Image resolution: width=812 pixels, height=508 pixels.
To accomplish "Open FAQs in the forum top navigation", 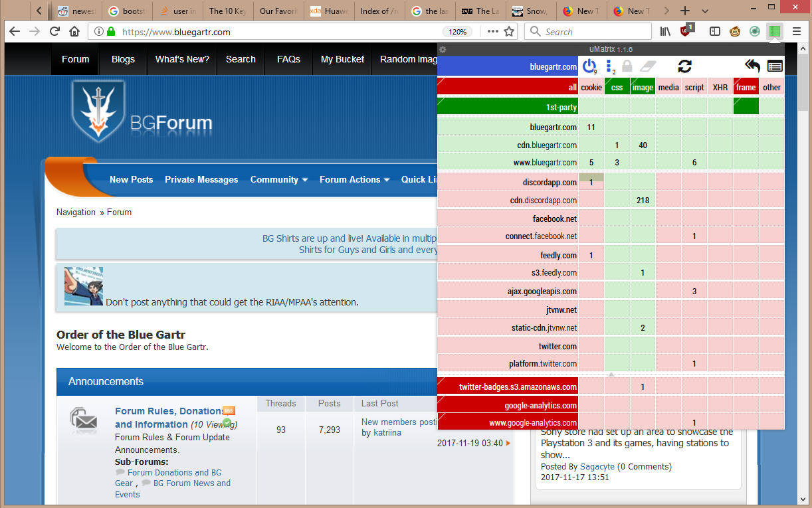I will (x=288, y=59).
